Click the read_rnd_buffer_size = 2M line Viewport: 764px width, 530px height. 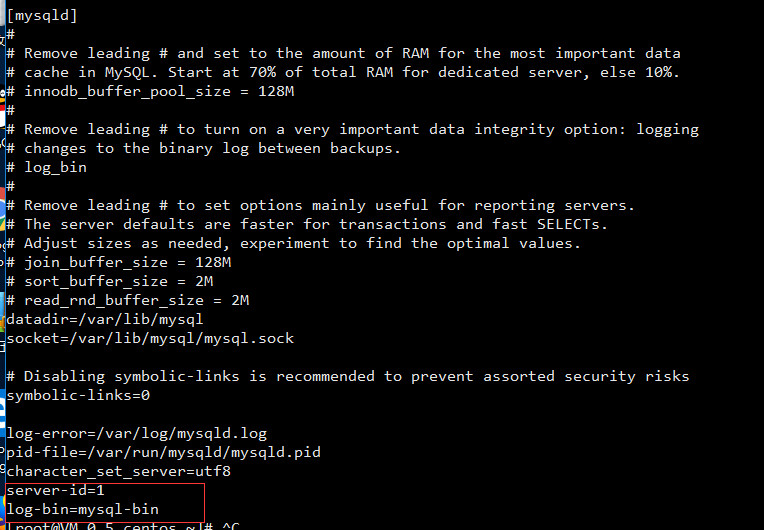point(128,300)
